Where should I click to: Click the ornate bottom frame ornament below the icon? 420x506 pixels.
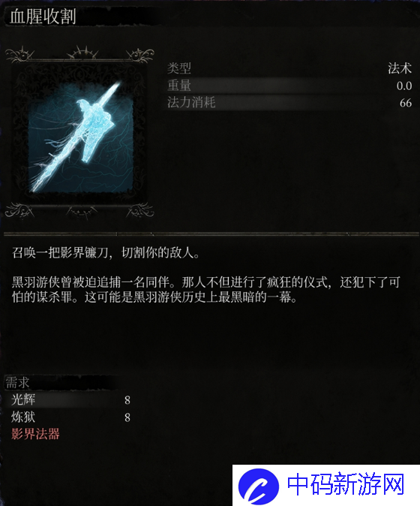pyautogui.click(x=79, y=211)
